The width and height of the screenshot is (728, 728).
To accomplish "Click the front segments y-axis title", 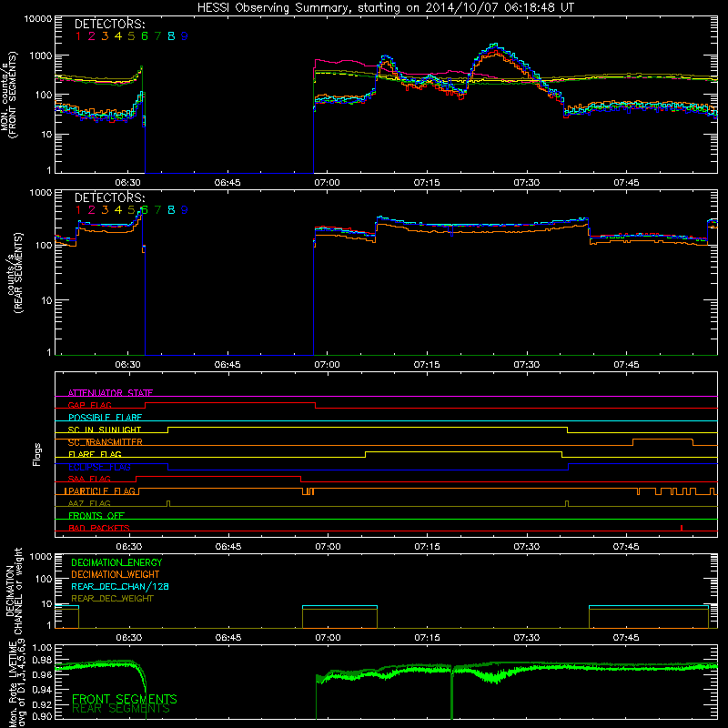I will [8, 96].
